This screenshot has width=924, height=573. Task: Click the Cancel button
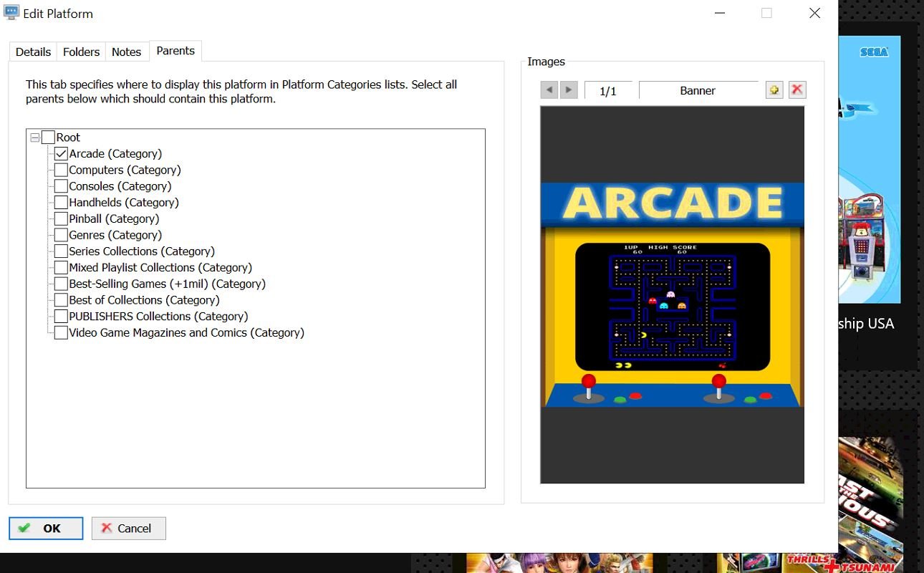point(129,528)
